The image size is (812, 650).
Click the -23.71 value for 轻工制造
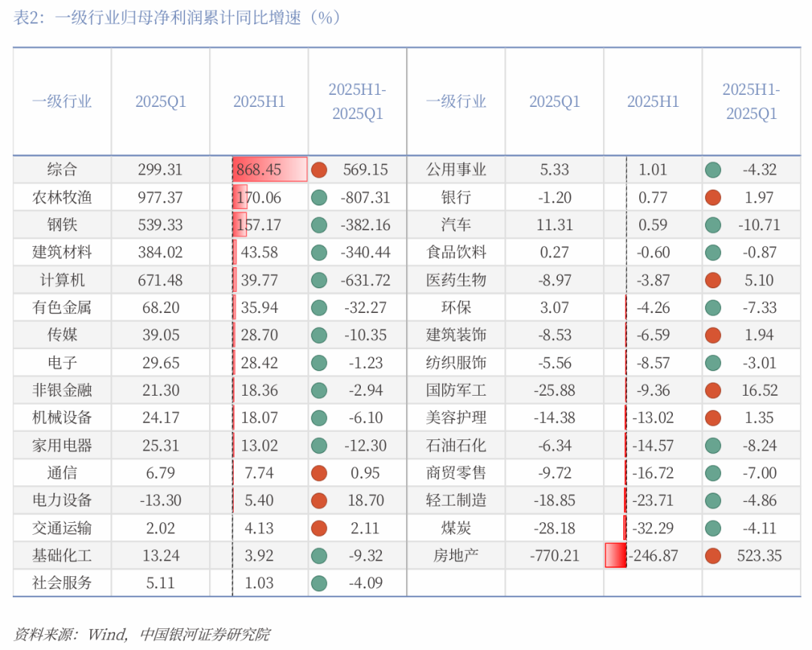(x=653, y=500)
